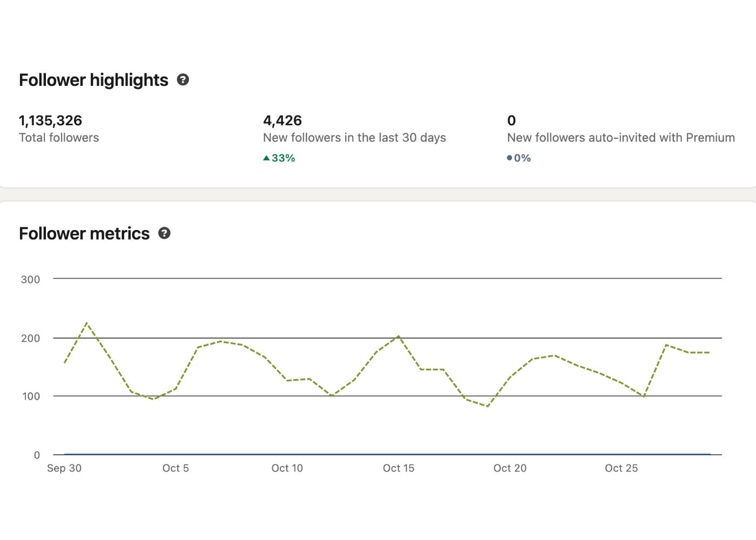Click the chart peak near Oct 15

[x=399, y=336]
